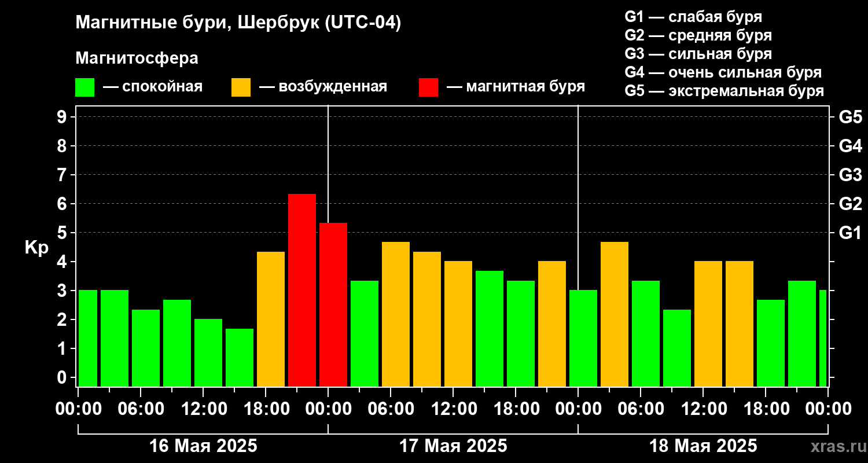Click the "17 Мая 2025" date label

453,446
